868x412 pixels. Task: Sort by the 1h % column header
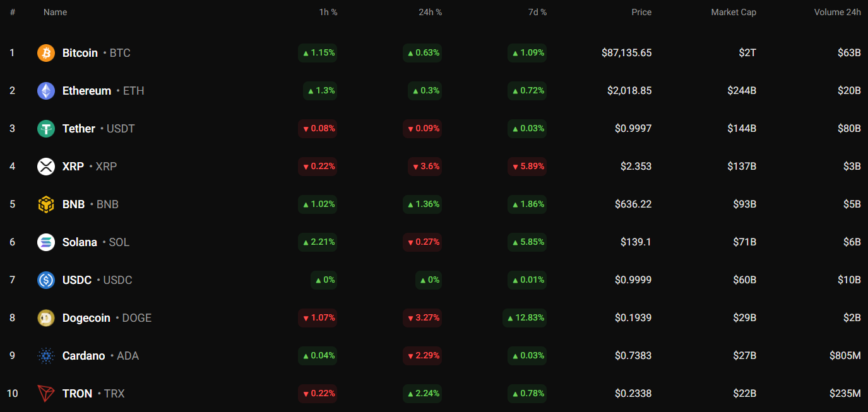click(x=328, y=12)
